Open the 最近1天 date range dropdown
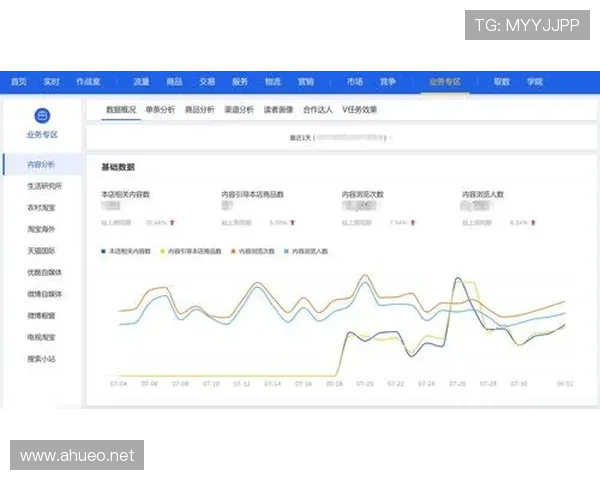 coord(340,138)
